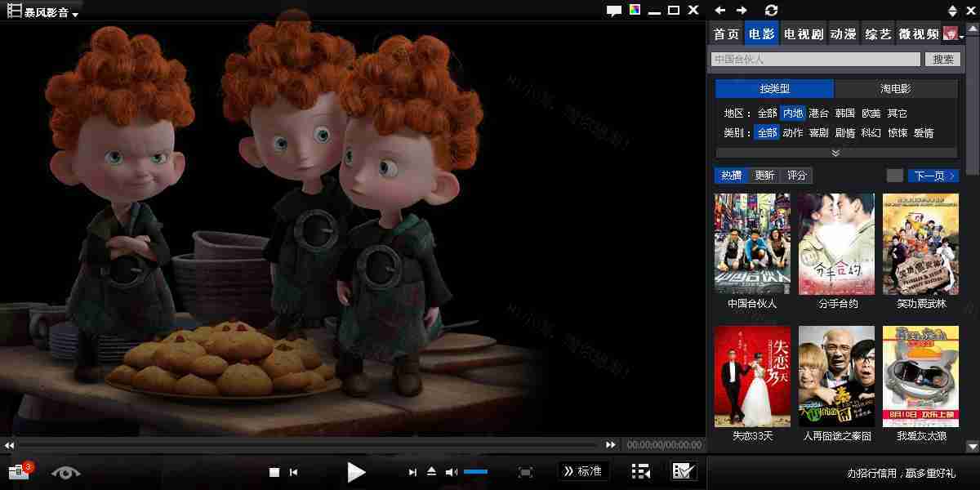Select 港台 region filter
The height and width of the screenshot is (490, 980).
[818, 114]
